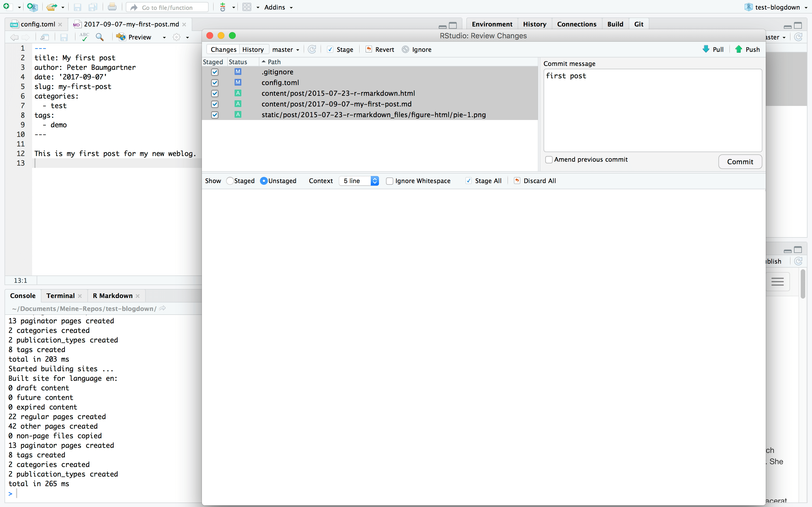Click the Discard All icon

(x=517, y=181)
